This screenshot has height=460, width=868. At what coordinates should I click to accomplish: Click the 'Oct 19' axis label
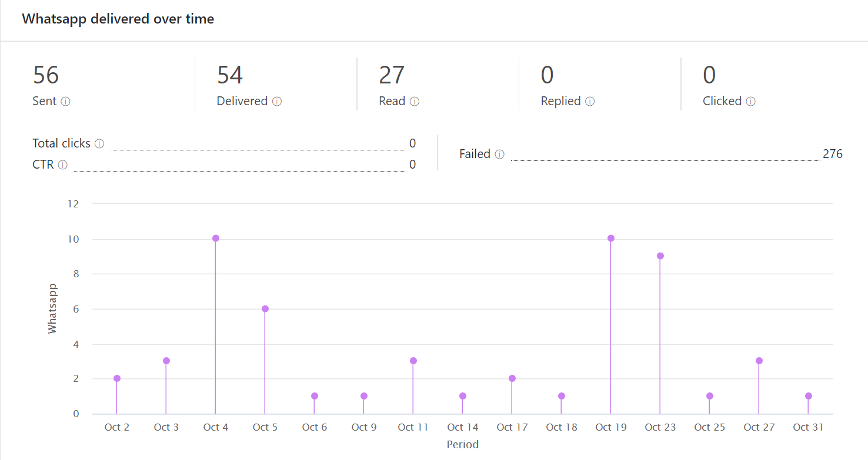pos(611,427)
